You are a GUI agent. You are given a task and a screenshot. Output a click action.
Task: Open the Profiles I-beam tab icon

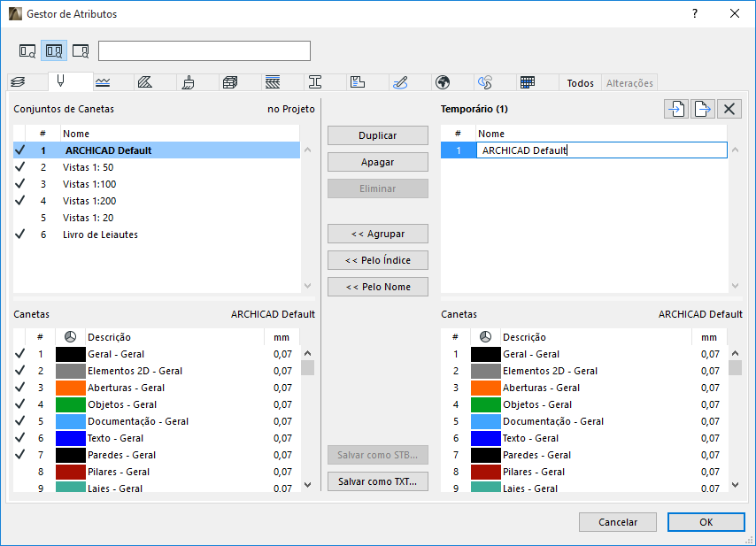[314, 82]
